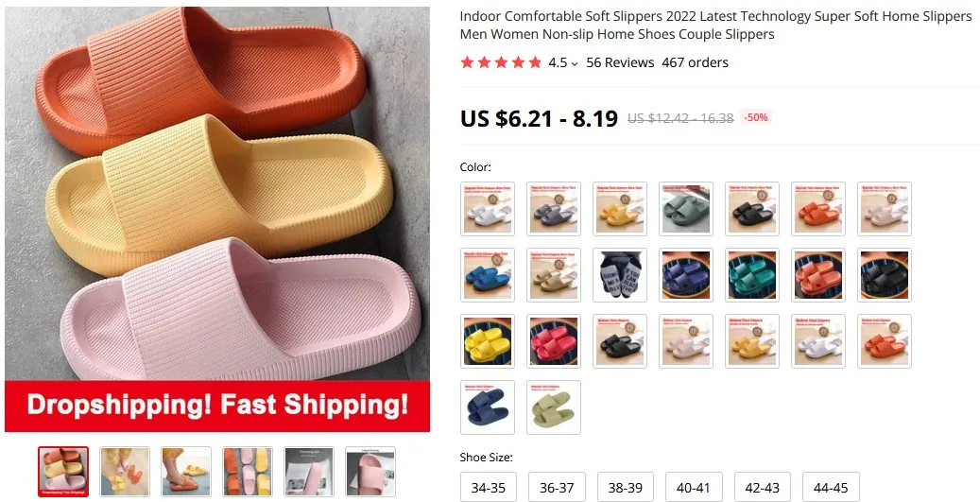This screenshot has height=502, width=980.
Task: Select shoe size 44-45
Action: (831, 487)
